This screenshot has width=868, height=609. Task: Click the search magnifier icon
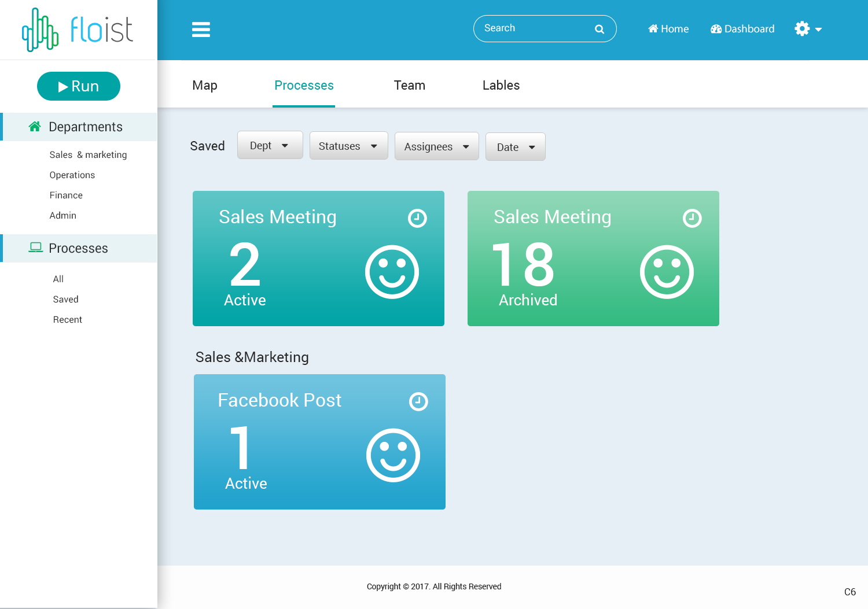tap(599, 29)
